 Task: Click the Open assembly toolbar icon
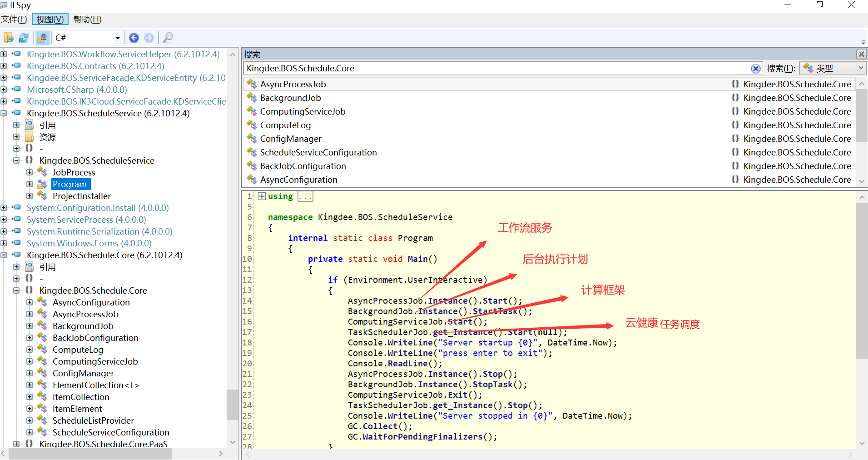(9, 38)
